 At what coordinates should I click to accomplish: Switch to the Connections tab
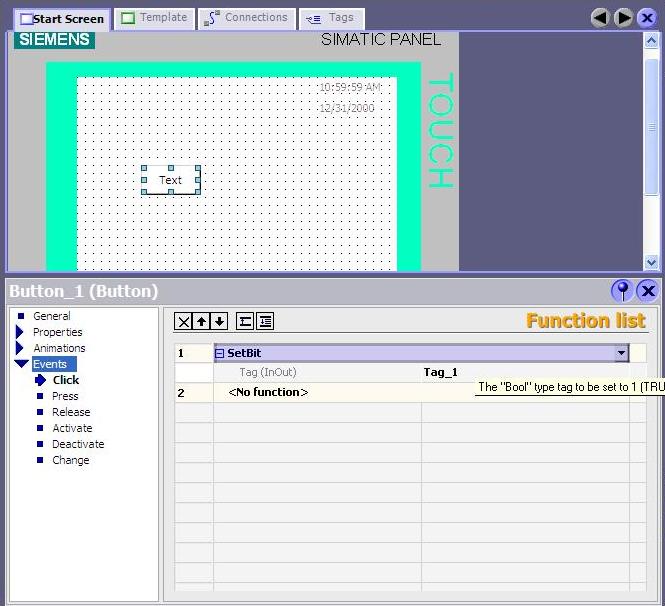(x=246, y=18)
